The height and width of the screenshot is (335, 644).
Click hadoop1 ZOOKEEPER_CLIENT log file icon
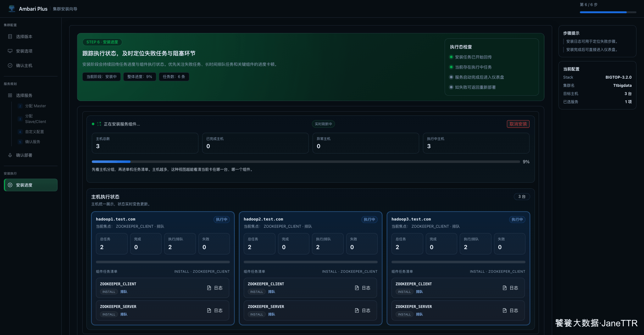click(x=209, y=288)
